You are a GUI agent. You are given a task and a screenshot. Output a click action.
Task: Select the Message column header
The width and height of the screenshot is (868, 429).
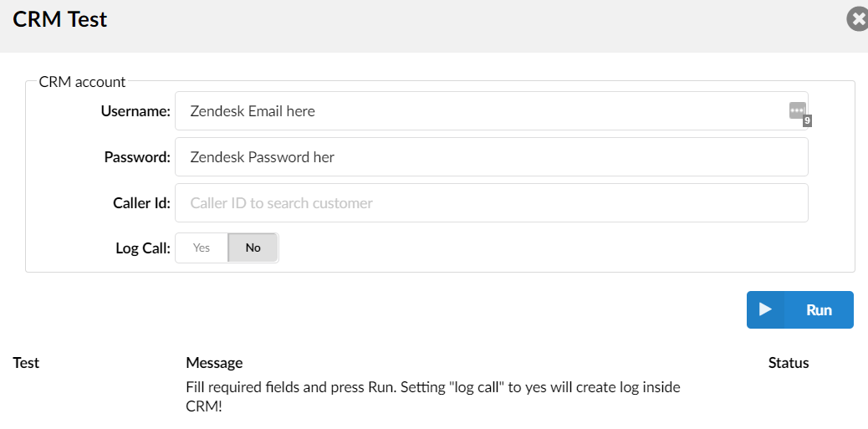pyautogui.click(x=214, y=363)
